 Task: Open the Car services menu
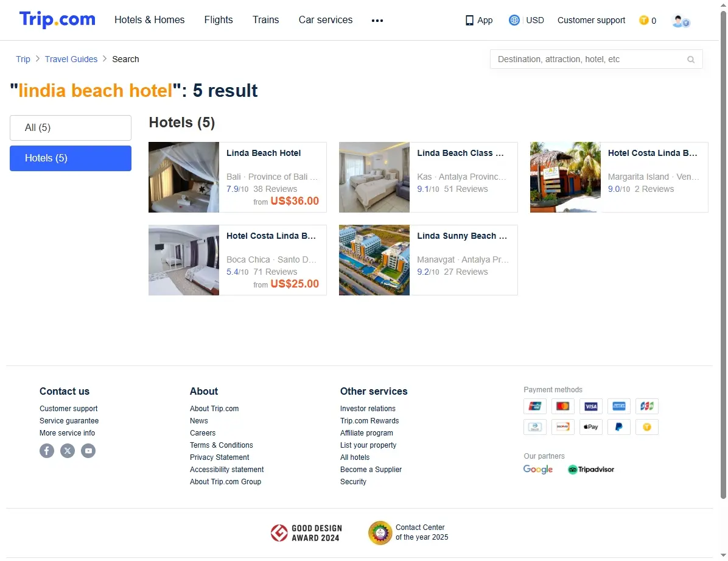coord(326,20)
